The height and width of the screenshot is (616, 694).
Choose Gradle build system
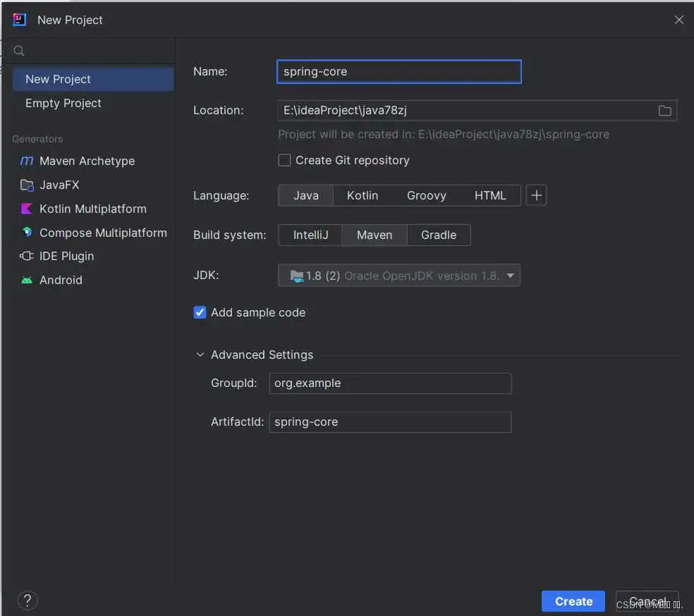[x=439, y=235]
